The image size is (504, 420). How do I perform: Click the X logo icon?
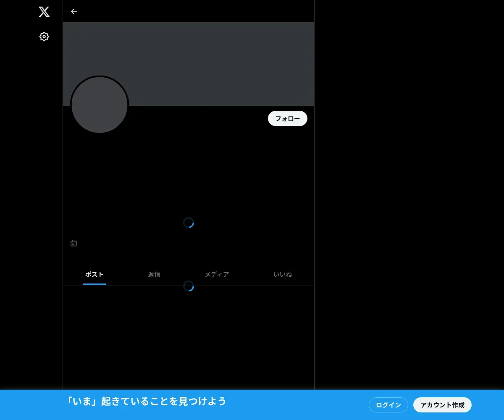click(44, 12)
